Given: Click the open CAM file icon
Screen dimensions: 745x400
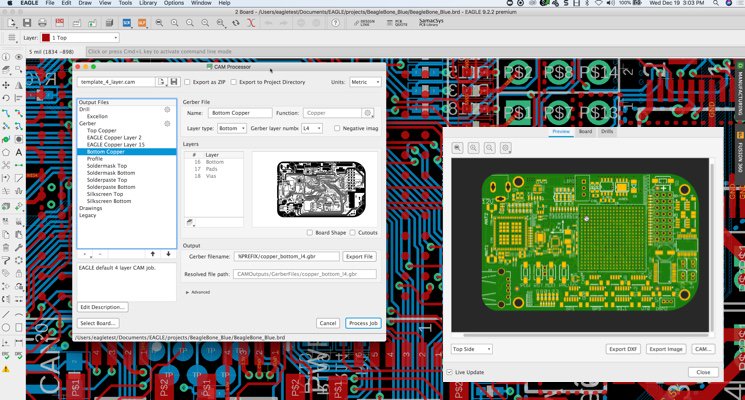Looking at the screenshot, I should (162, 82).
